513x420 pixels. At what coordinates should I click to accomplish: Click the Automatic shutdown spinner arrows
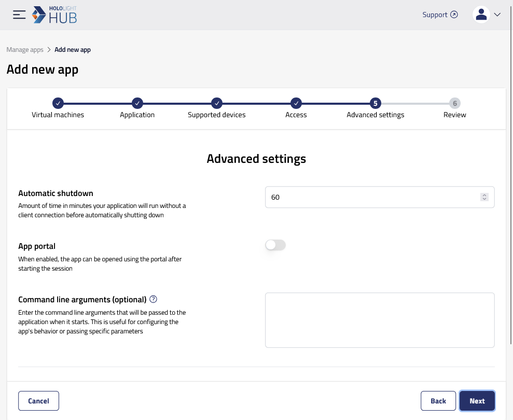click(484, 197)
